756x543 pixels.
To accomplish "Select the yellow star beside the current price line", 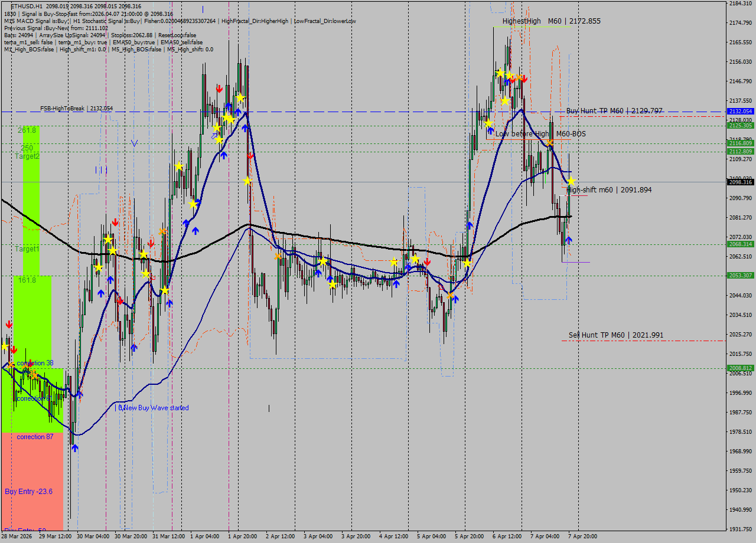I will (570, 181).
